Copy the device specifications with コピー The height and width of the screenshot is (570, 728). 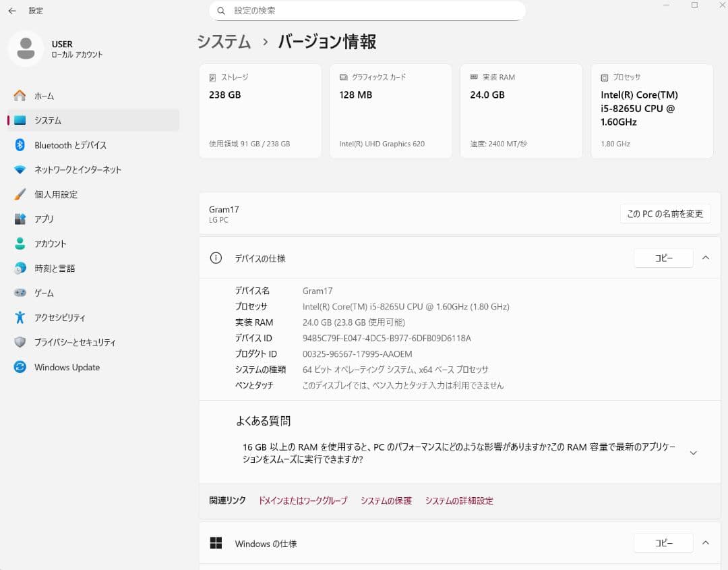tap(663, 258)
